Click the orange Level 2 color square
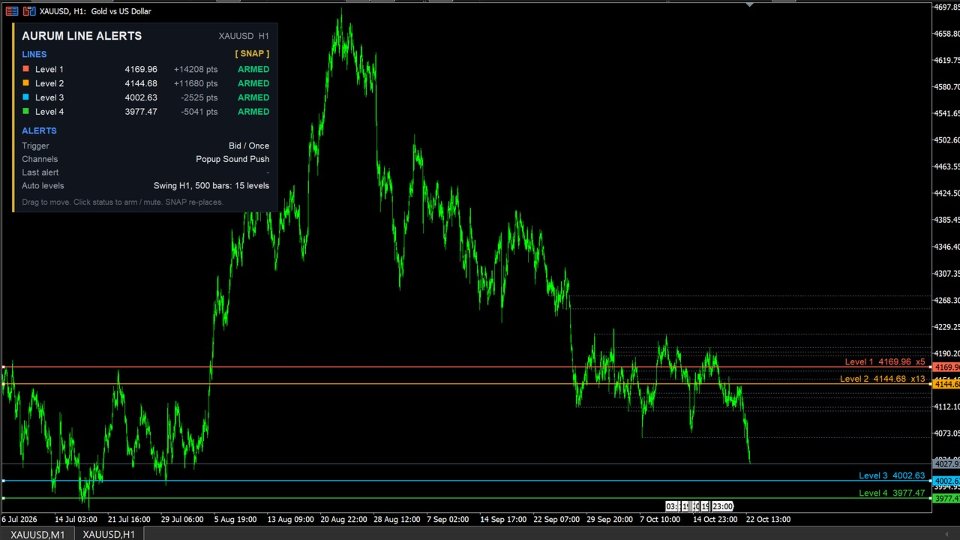 tap(26, 83)
